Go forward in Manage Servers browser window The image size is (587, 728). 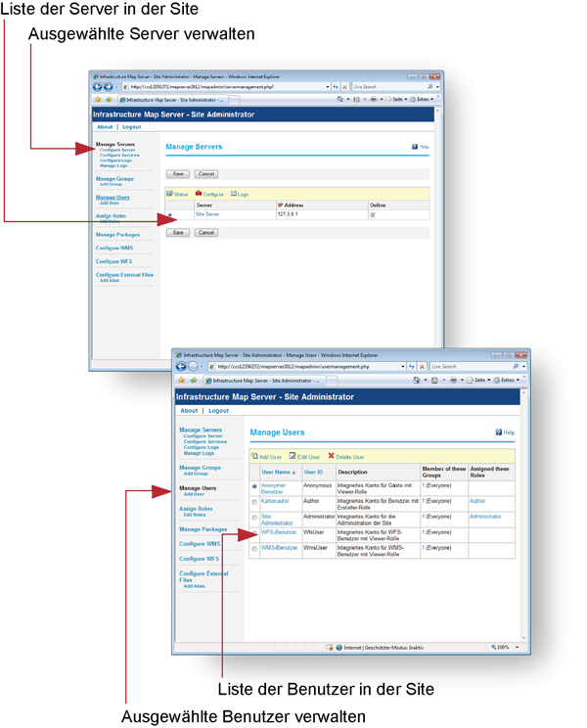pyautogui.click(x=109, y=87)
